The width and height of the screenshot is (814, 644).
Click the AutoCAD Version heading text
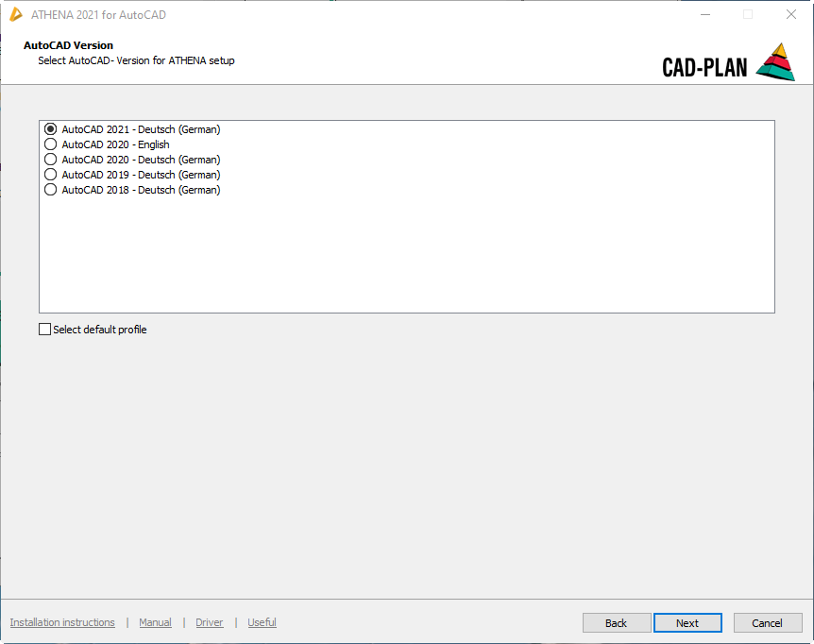tap(68, 45)
